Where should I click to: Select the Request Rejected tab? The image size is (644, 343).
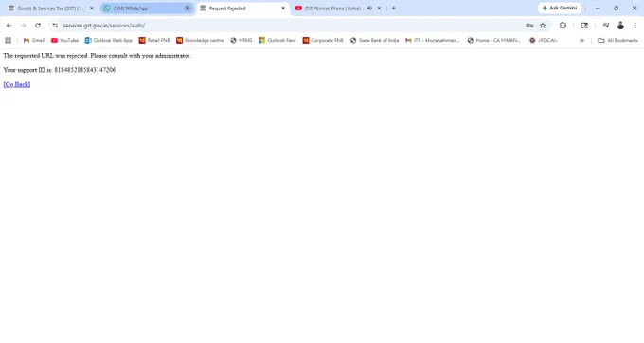point(242,9)
